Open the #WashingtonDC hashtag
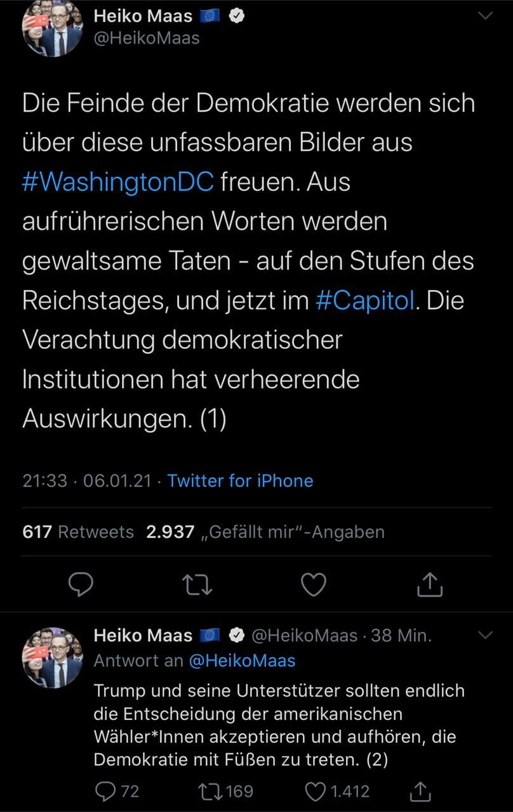Screen dimensions: 513x812 [x=118, y=182]
